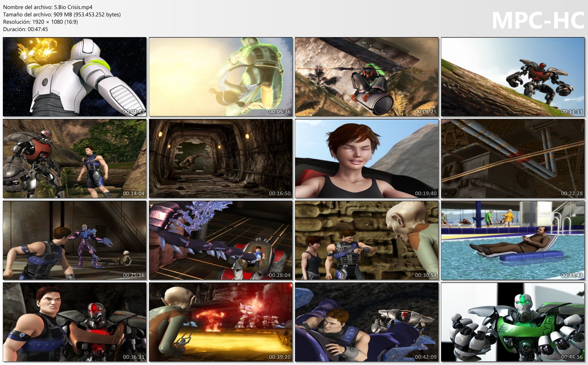
Task: Click the lava pit thumbnail at 00:39:20
Action: (x=221, y=322)
